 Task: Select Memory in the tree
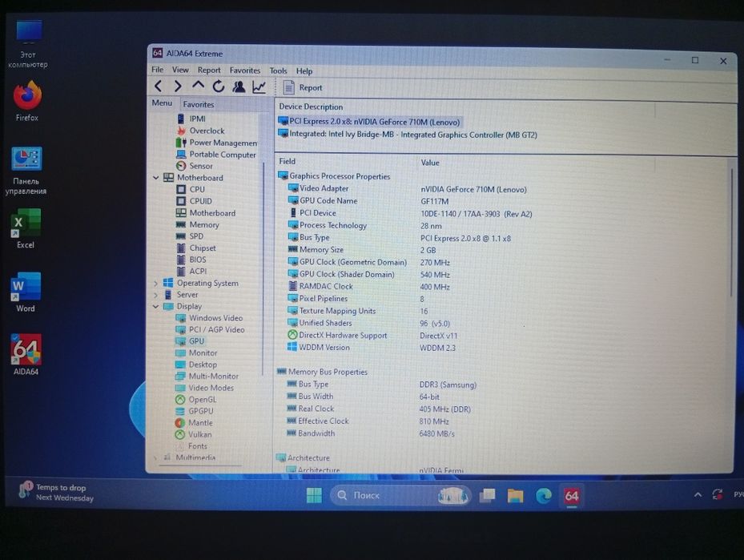pos(197,224)
